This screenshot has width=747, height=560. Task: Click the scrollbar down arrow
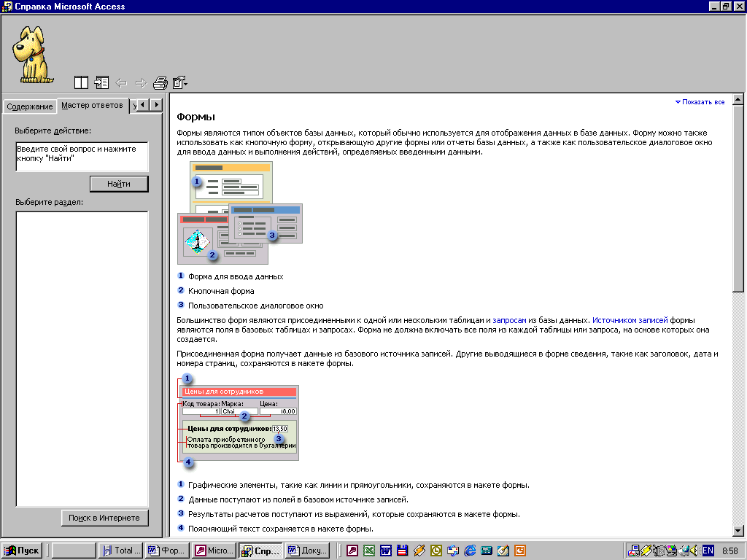738,530
